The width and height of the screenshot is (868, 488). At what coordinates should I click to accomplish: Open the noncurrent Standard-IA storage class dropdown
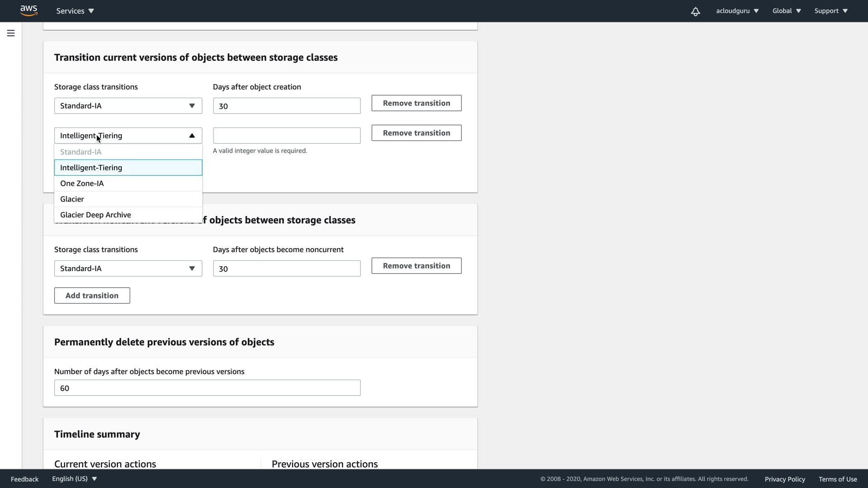point(128,268)
